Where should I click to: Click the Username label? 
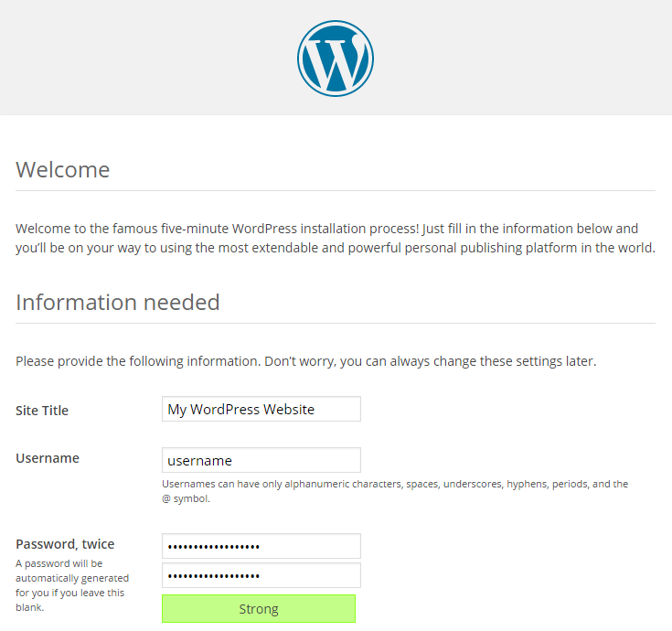[x=48, y=458]
